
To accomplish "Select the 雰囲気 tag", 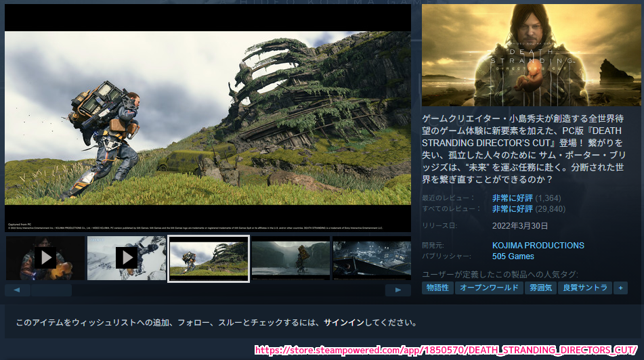I will 540,288.
